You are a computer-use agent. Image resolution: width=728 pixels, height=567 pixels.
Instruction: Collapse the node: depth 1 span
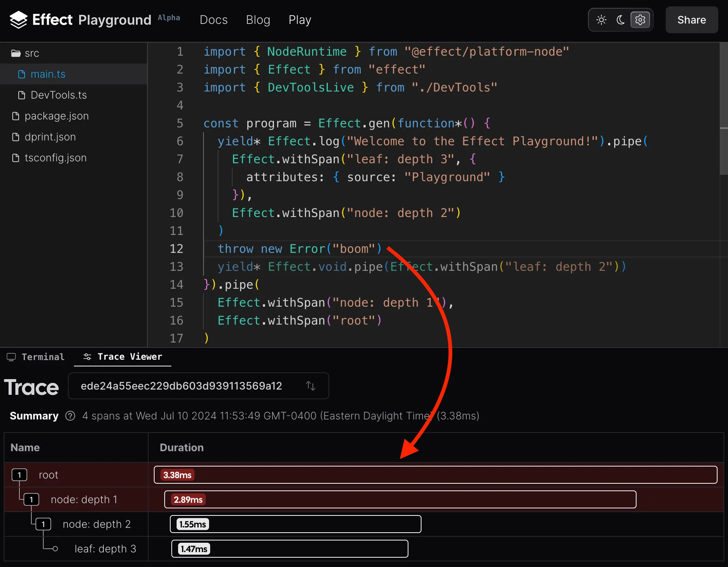click(31, 499)
